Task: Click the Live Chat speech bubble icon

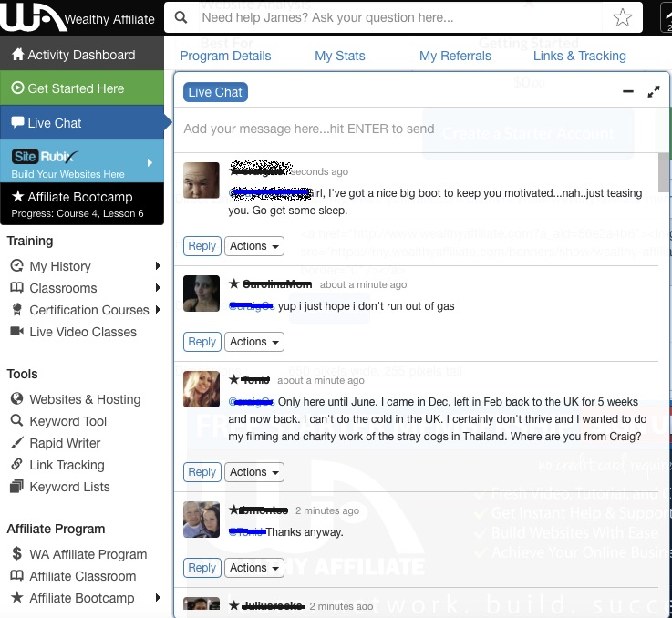Action: click(17, 122)
